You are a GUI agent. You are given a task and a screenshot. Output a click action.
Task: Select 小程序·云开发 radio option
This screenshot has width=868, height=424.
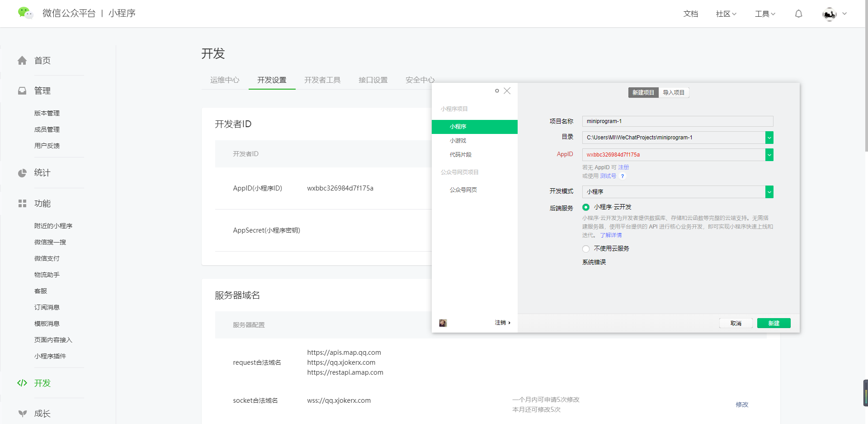pos(586,207)
